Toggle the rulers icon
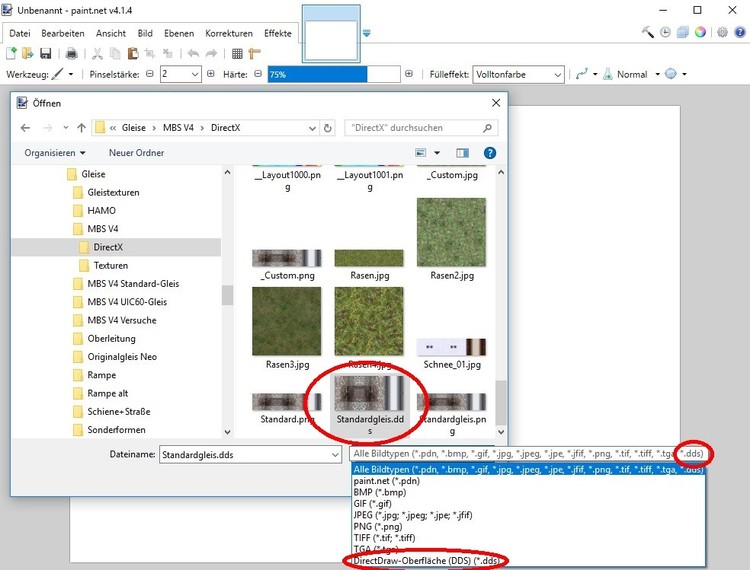This screenshot has height=570, width=750. click(254, 54)
